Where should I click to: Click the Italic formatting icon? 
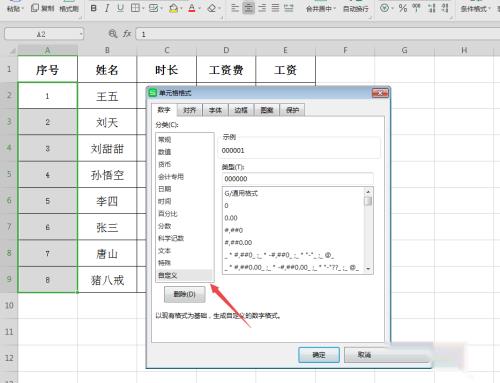pyautogui.click(x=107, y=8)
